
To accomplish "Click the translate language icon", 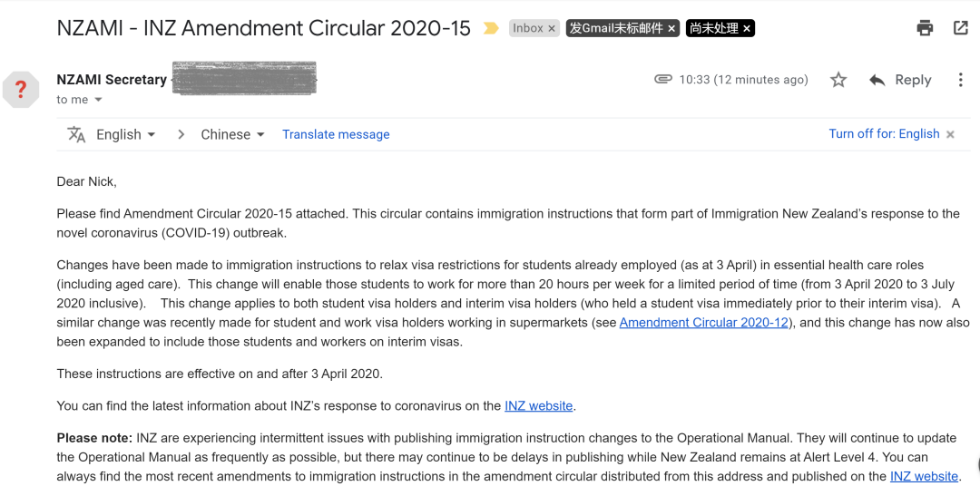I will point(76,134).
